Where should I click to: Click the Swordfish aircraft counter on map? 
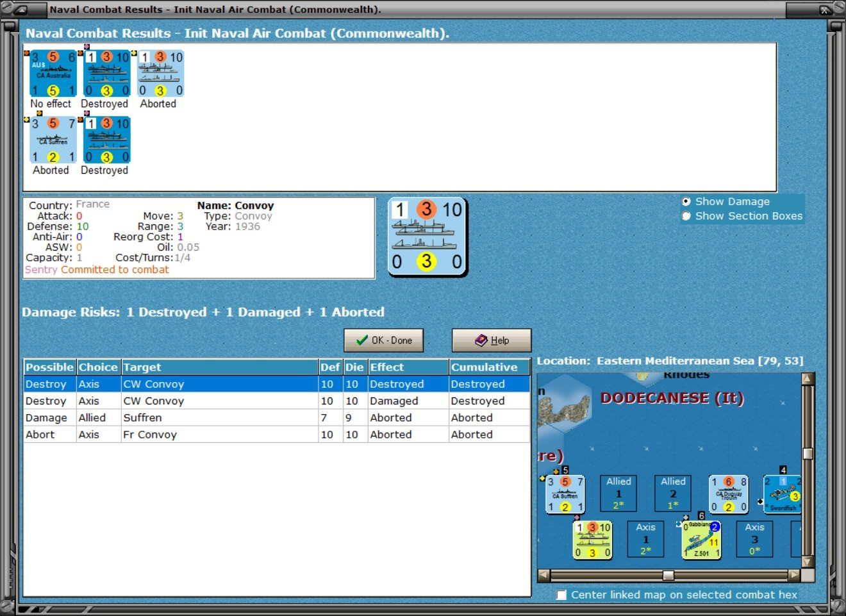[783, 494]
